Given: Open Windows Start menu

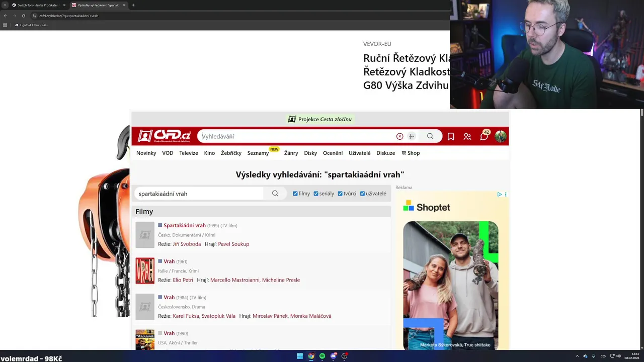Looking at the screenshot, I should (x=300, y=356).
